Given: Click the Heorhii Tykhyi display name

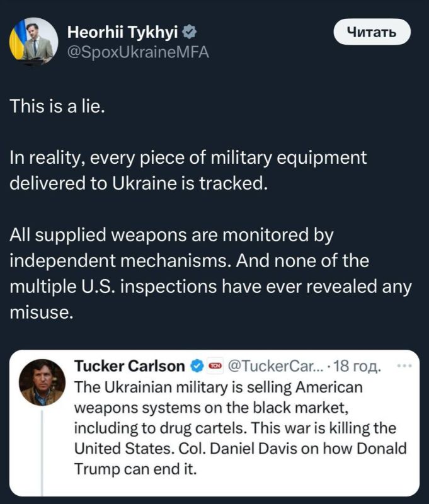Looking at the screenshot, I should pyautogui.click(x=122, y=32).
